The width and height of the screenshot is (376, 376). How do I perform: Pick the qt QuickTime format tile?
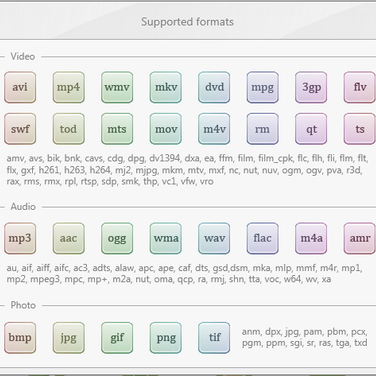[311, 129]
